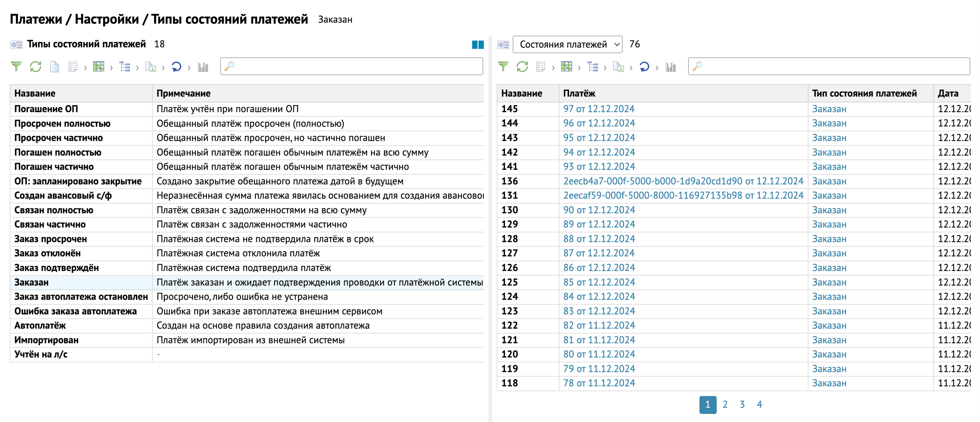Image resolution: width=980 pixels, height=422 pixels.
Task: Focus search field in Типы состояний платежей panel
Action: [x=352, y=67]
